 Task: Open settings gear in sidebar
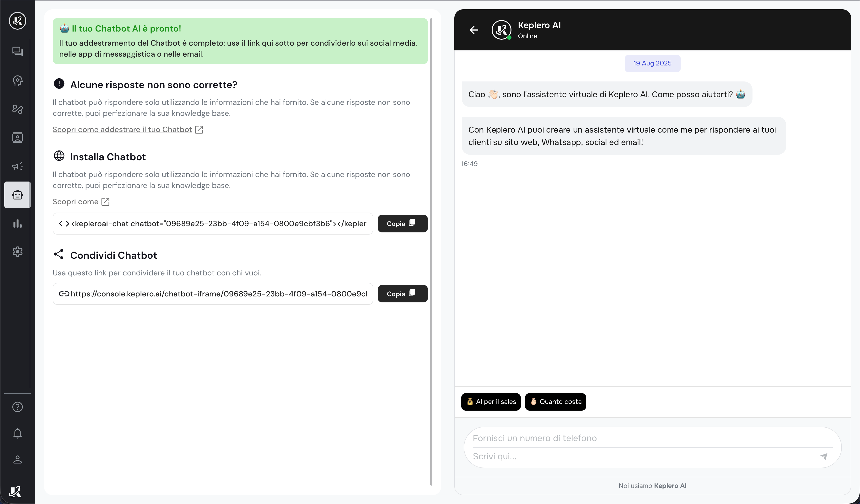[x=17, y=252]
